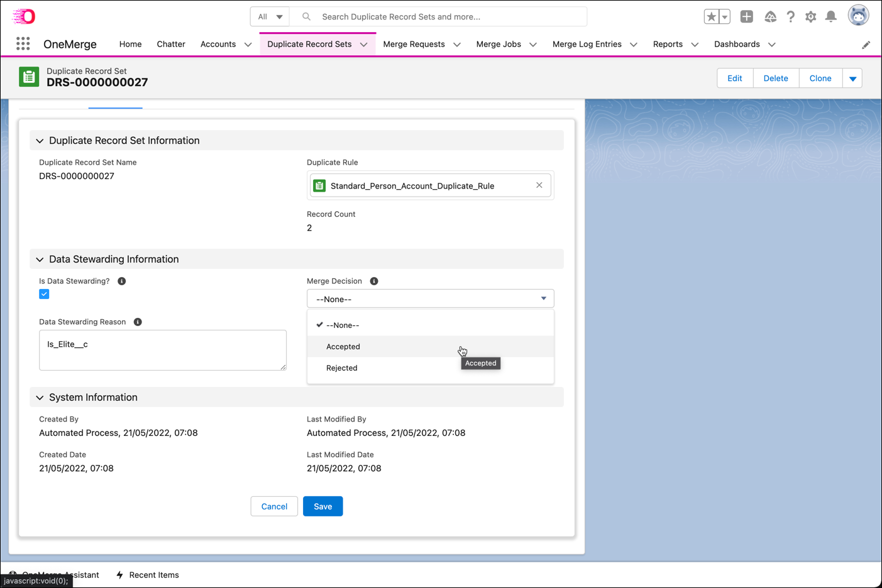This screenshot has width=882, height=588.
Task: Collapse the System Information section
Action: [x=40, y=397]
